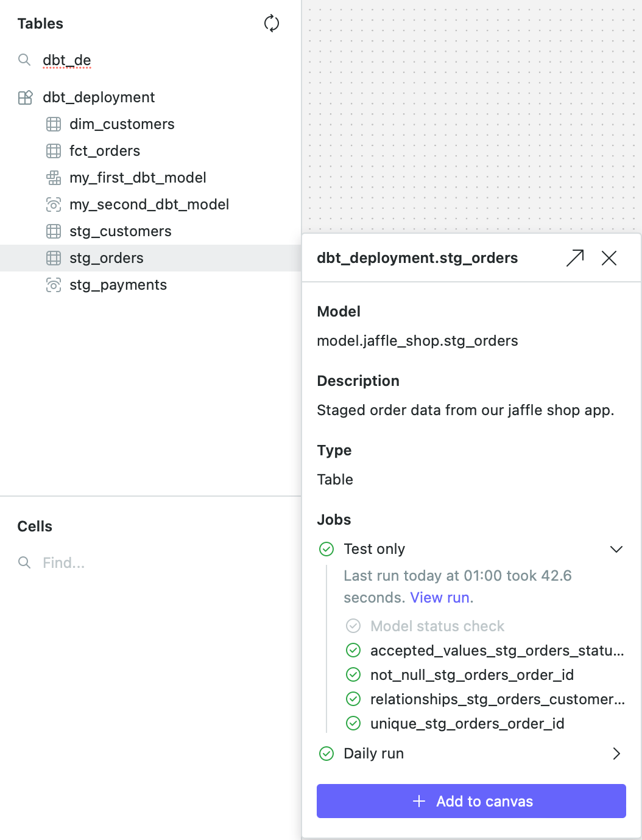Click the table icon beside fct_orders
This screenshot has height=840, width=642.
point(54,150)
